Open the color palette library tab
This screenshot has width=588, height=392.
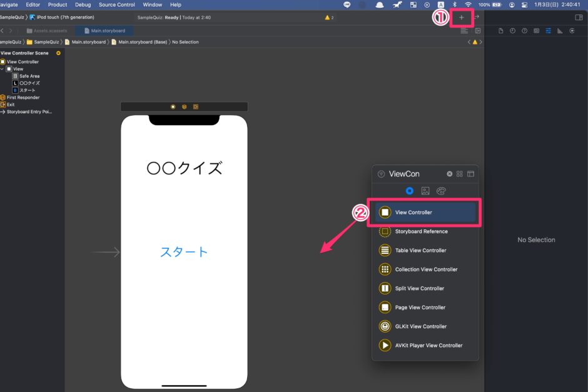coord(441,191)
